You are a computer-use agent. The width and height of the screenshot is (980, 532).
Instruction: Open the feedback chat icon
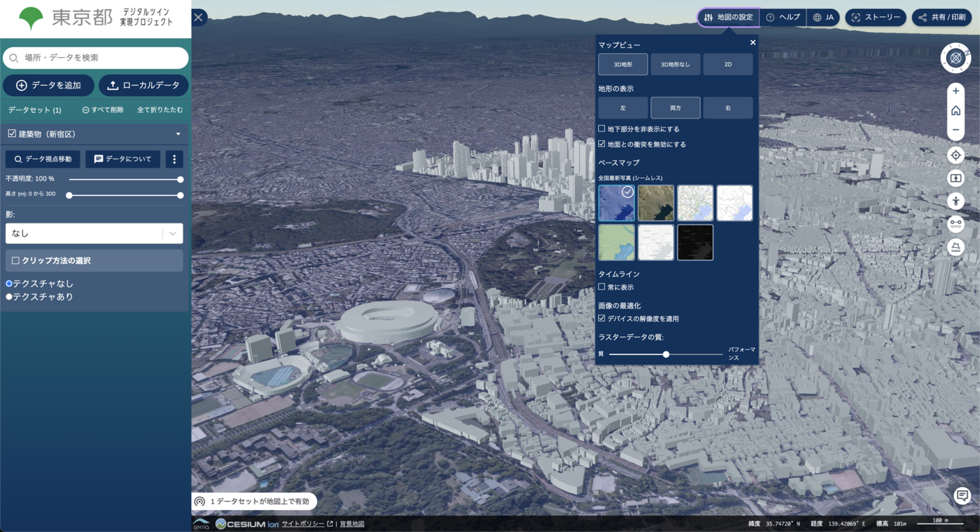pos(962,496)
